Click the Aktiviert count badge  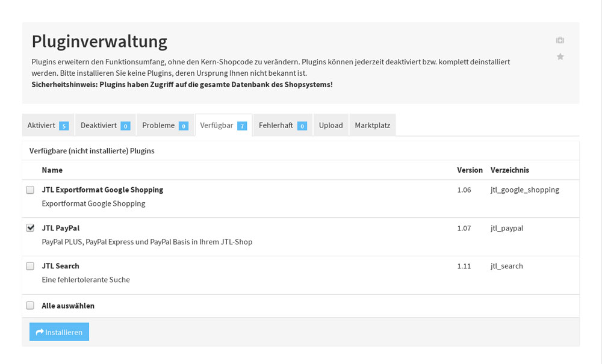click(64, 126)
